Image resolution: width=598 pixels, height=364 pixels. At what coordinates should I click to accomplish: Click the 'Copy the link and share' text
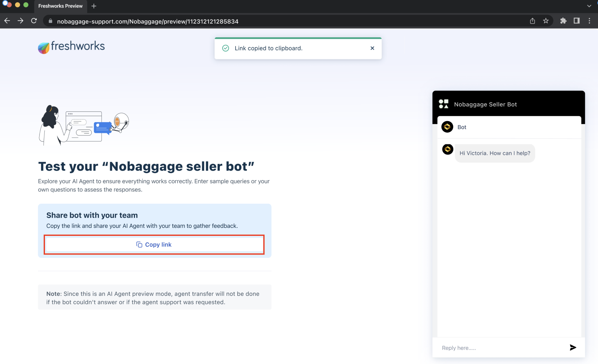click(x=142, y=226)
